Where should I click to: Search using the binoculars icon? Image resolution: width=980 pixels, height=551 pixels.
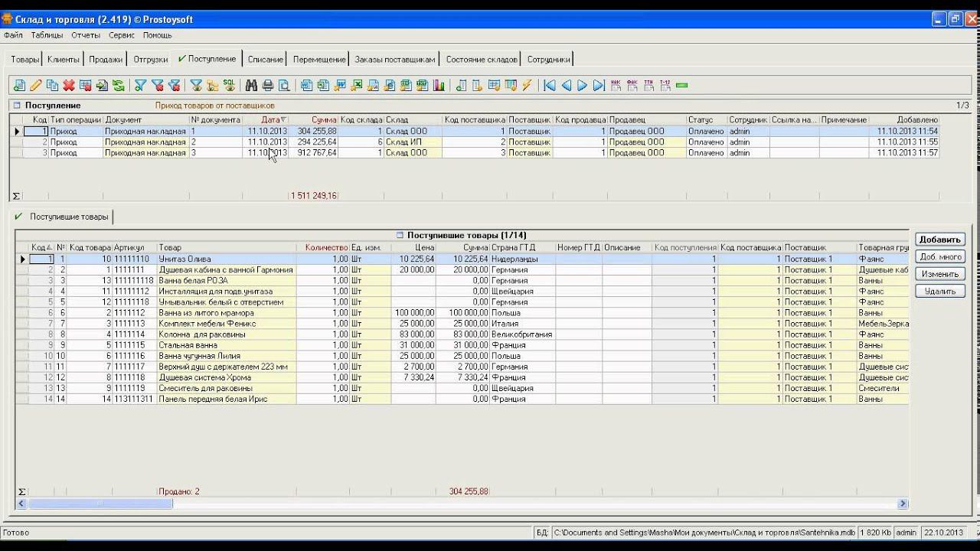click(x=251, y=86)
